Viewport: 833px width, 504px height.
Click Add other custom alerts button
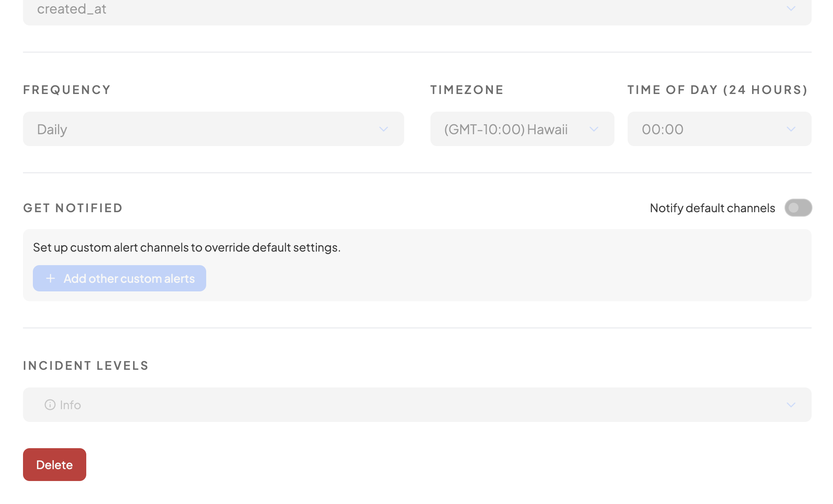(x=119, y=278)
